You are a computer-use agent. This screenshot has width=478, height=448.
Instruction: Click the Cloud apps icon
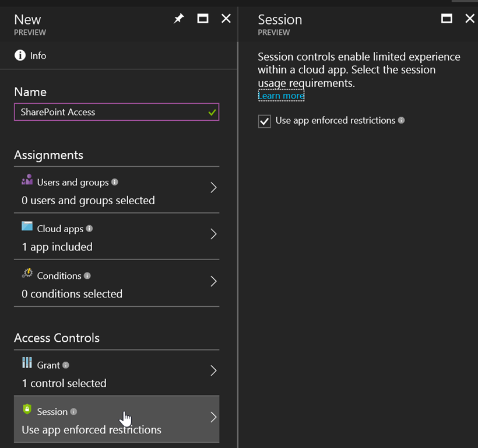[27, 227]
